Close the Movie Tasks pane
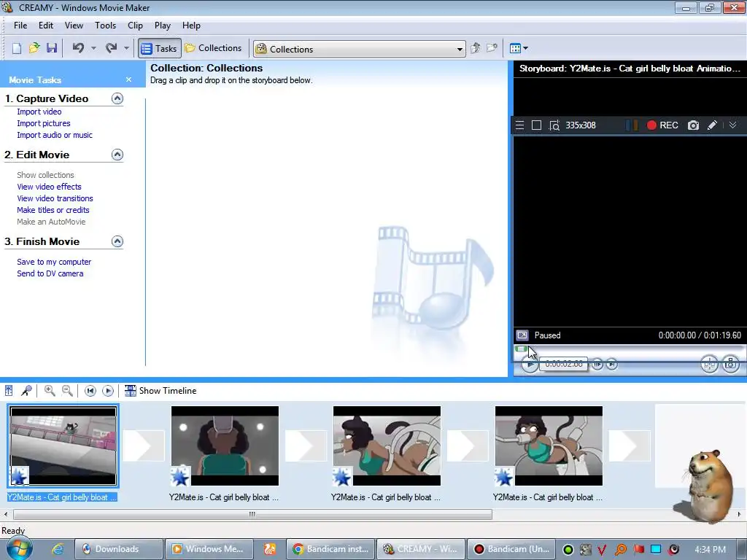 [128, 79]
